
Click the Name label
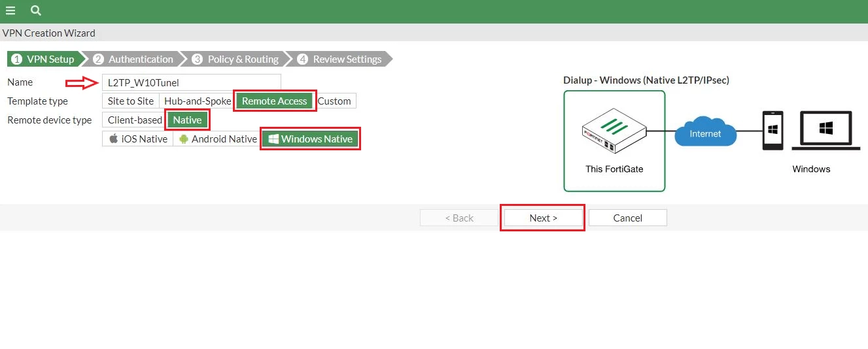[x=20, y=82]
